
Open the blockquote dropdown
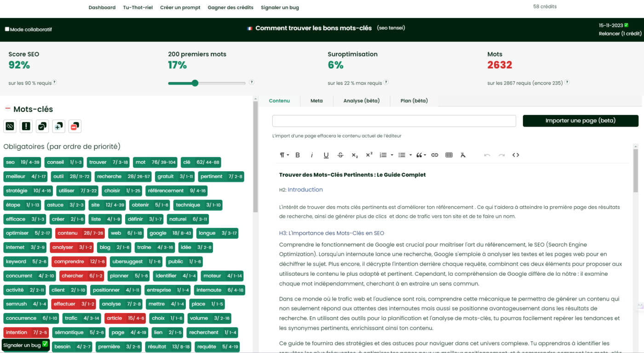click(421, 155)
